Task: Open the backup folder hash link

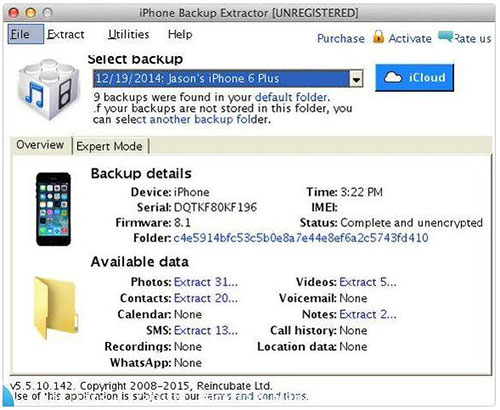Action: coord(301,238)
